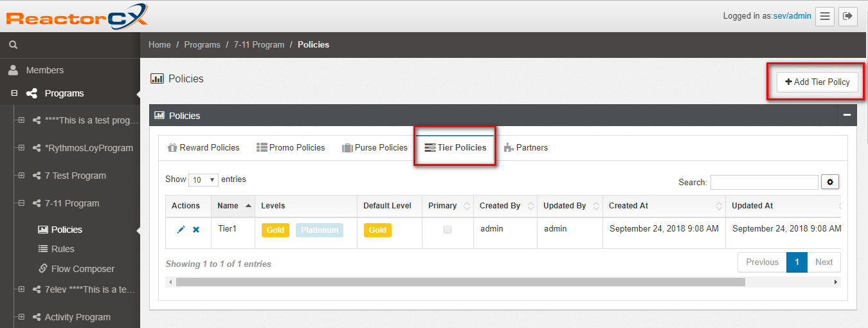Open the hamburger menu icon
868x328 pixels.
pos(825,16)
